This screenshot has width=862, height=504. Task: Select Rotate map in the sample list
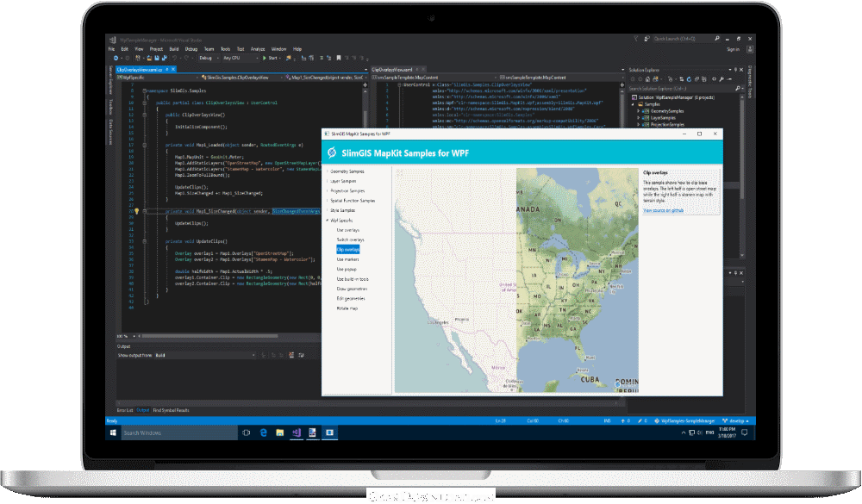[347, 308]
